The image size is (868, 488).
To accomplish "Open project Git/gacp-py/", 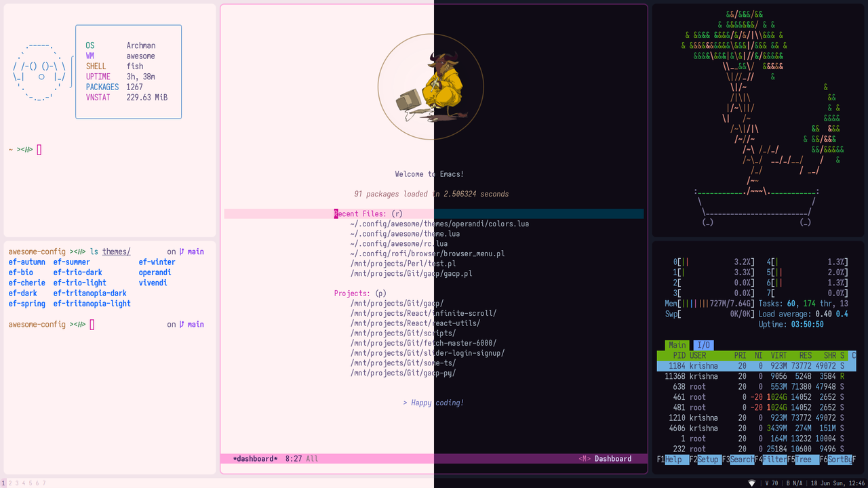I will tap(403, 373).
